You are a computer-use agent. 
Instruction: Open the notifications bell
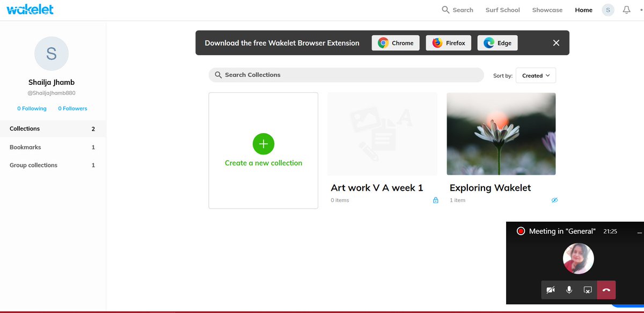(627, 10)
